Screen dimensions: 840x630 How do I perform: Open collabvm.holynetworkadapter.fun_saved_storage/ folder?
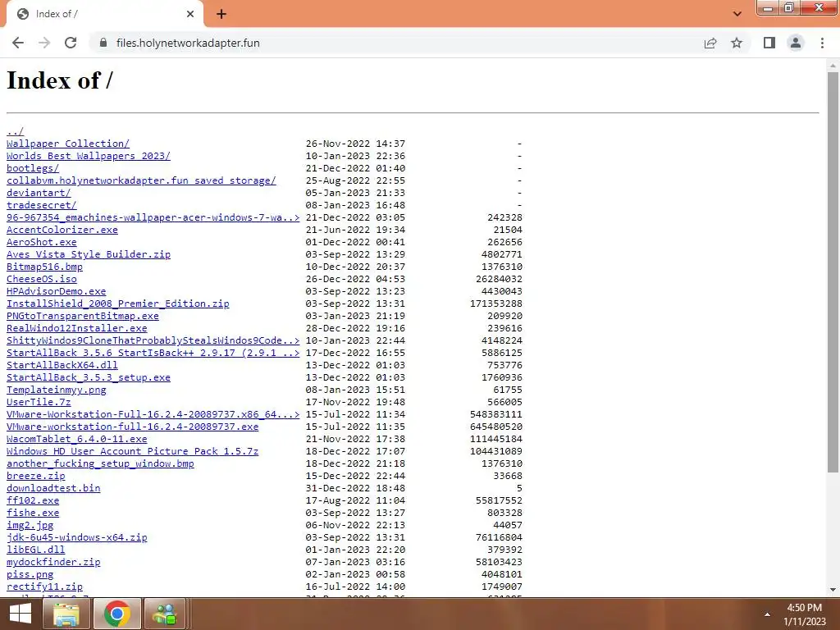pos(141,180)
